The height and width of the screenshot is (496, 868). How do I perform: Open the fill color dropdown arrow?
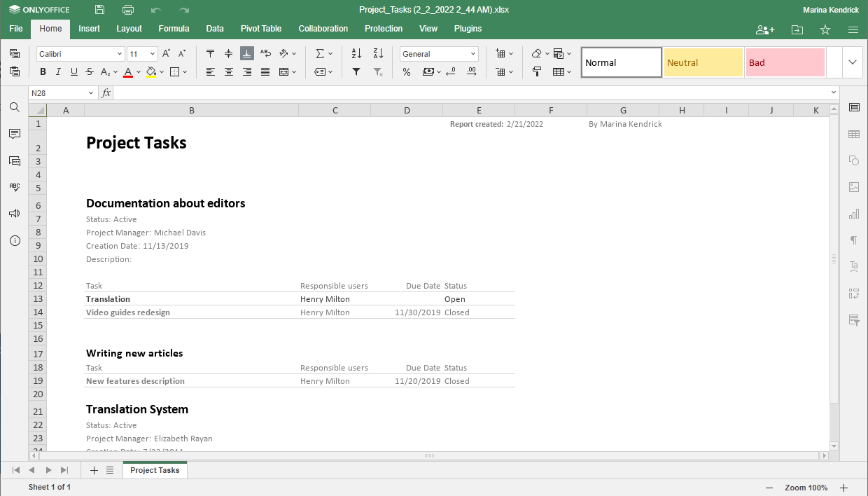coord(161,71)
